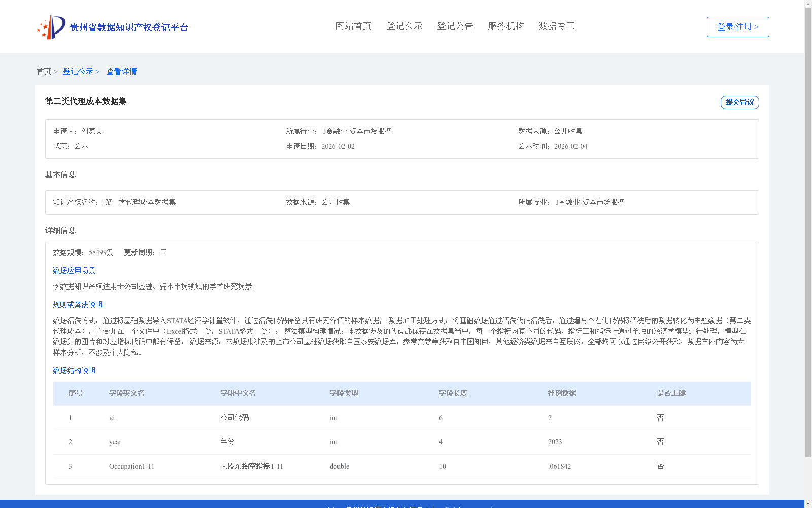Click the 字段英文名 column header

(x=127, y=393)
